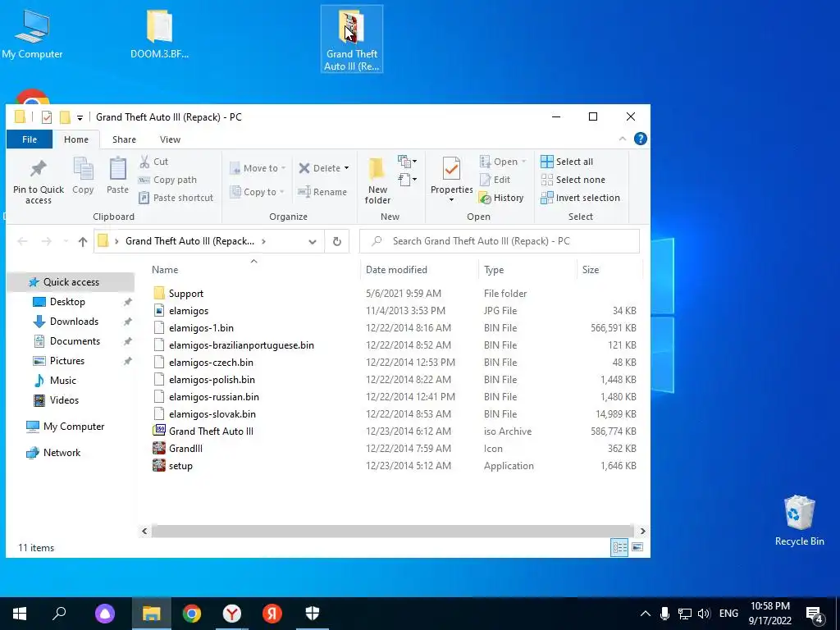840x630 pixels.
Task: Open Customize Quick Access Toolbar dropdown
Action: click(x=80, y=117)
